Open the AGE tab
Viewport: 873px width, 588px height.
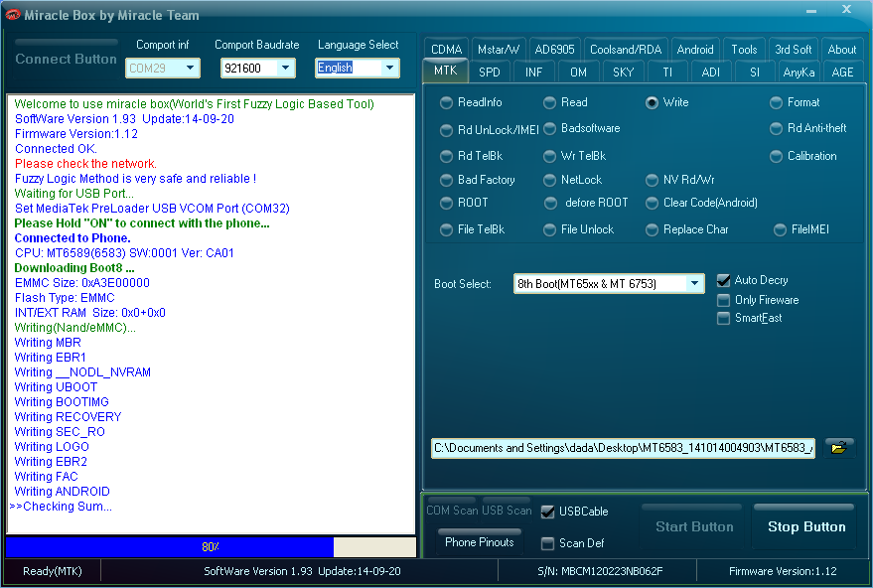(842, 73)
